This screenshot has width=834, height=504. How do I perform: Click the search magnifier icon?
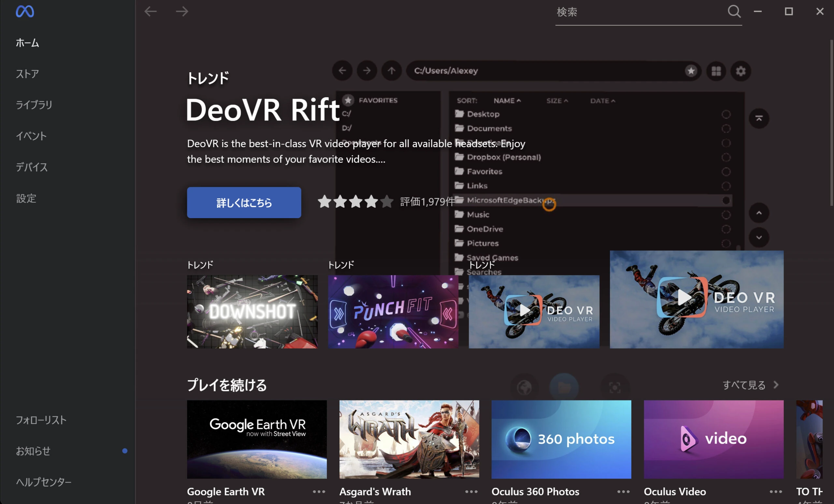[x=734, y=11]
